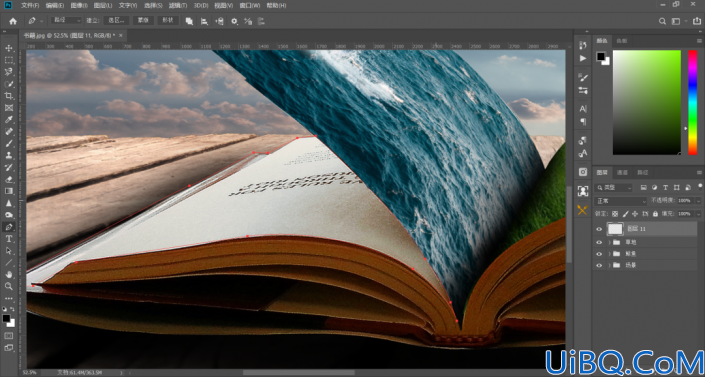Select the Hand tool
This screenshot has height=377, width=705.
[9, 274]
